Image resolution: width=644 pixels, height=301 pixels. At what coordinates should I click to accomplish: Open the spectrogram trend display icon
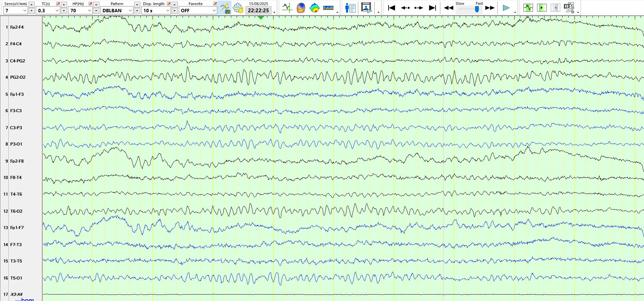[x=328, y=7]
